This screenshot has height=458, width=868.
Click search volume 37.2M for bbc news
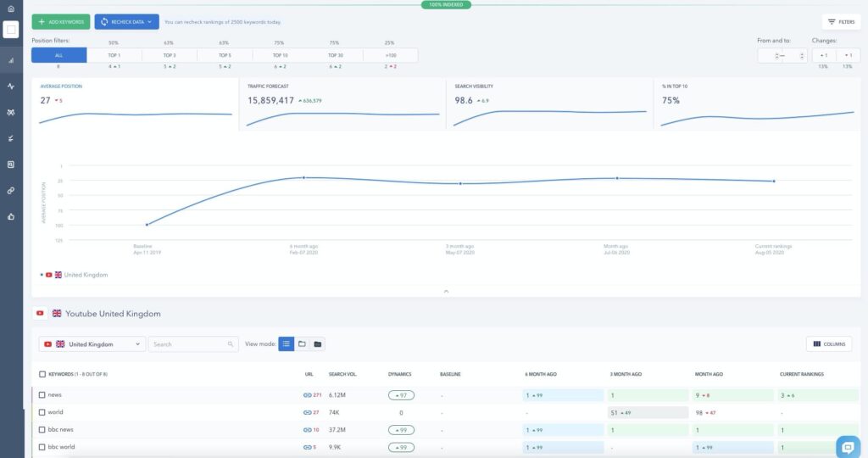click(337, 430)
